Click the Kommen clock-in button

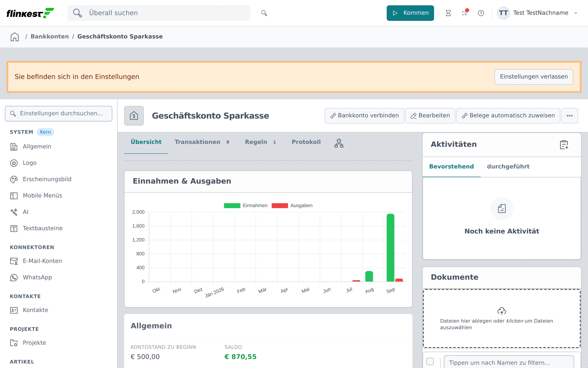pyautogui.click(x=410, y=13)
